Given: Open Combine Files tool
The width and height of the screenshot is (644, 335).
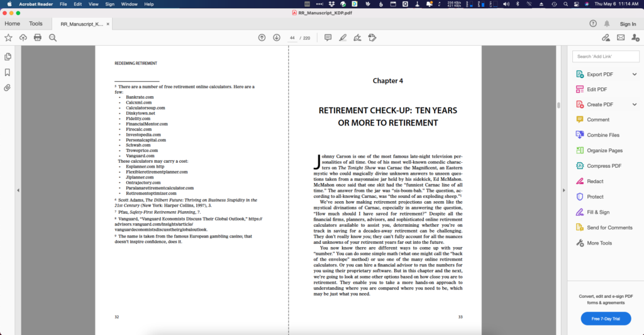Looking at the screenshot, I should [603, 135].
